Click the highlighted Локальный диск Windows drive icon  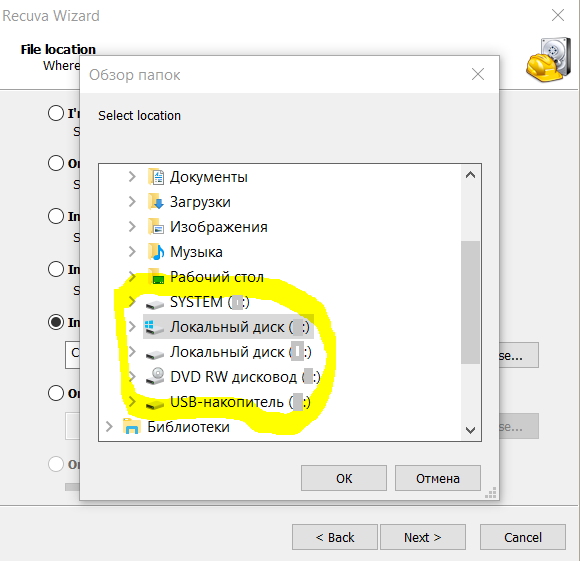(155, 327)
